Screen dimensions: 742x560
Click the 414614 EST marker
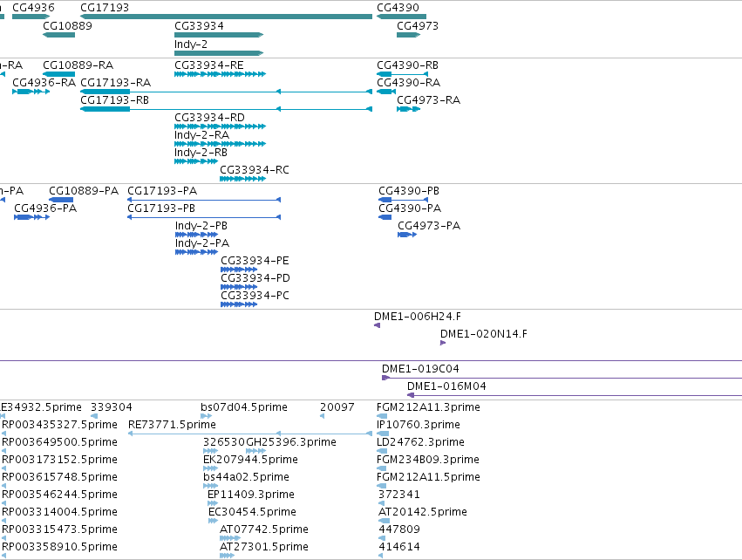point(381,557)
